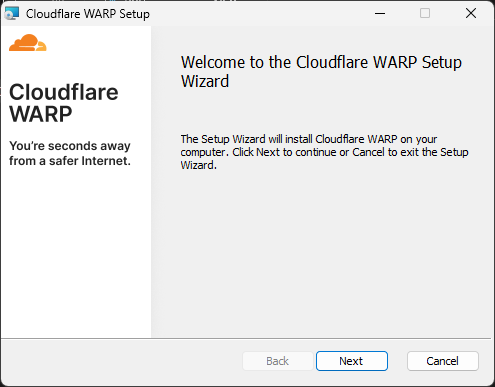
Task: Click the word 'Wizard' in the welcome heading
Action: click(205, 81)
